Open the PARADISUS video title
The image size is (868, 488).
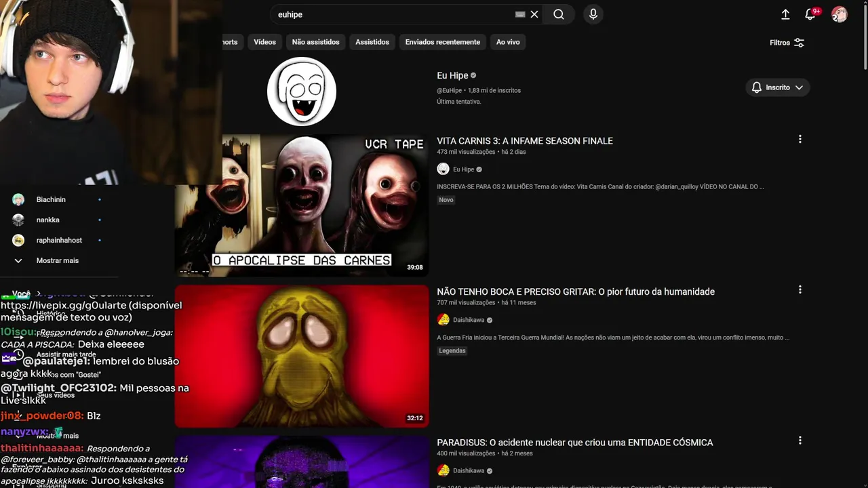[x=575, y=443]
